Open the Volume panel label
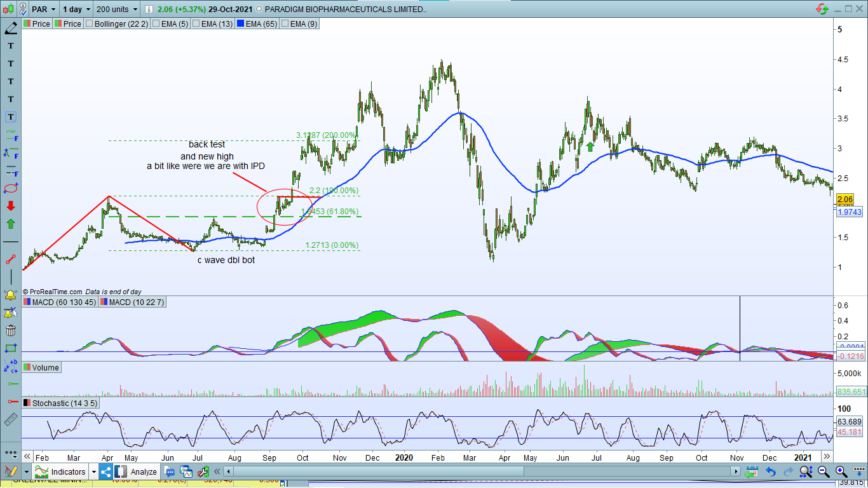Viewport: 868px width, 488px height. pos(41,367)
